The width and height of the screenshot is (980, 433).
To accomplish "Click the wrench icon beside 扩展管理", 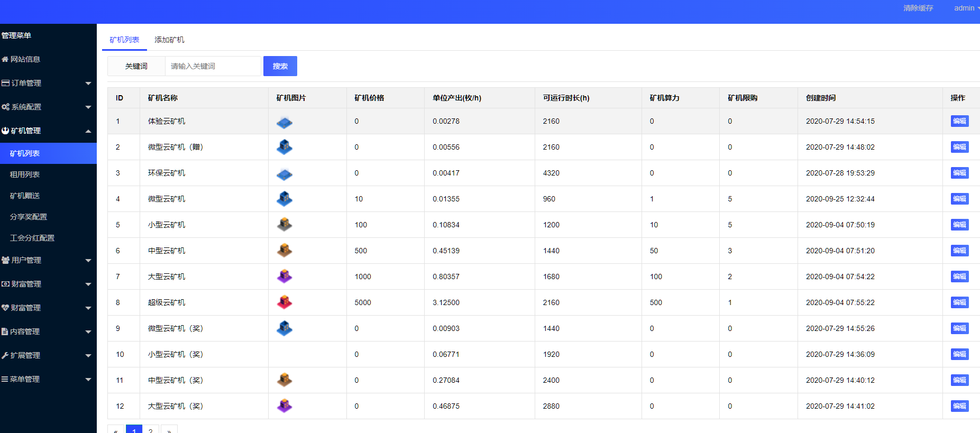I will [5, 355].
